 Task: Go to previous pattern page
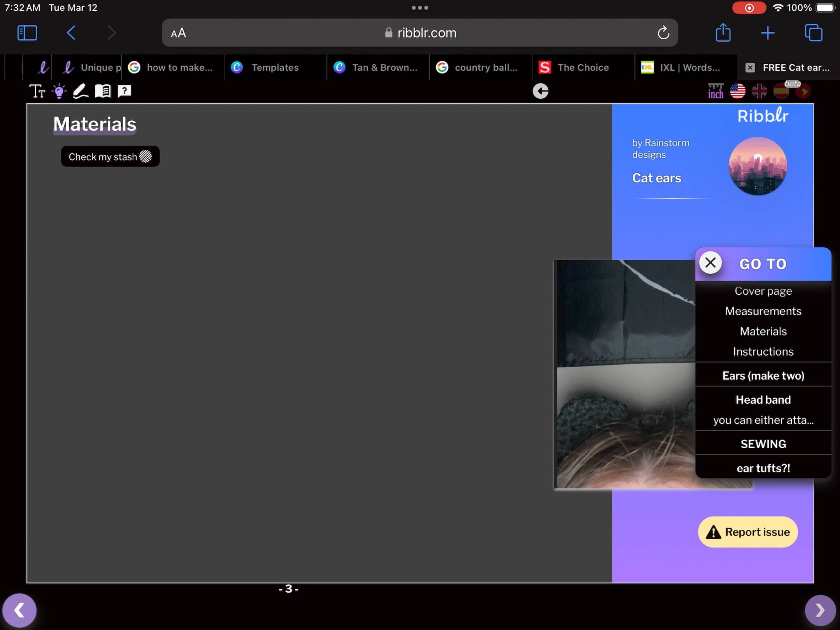click(19, 611)
